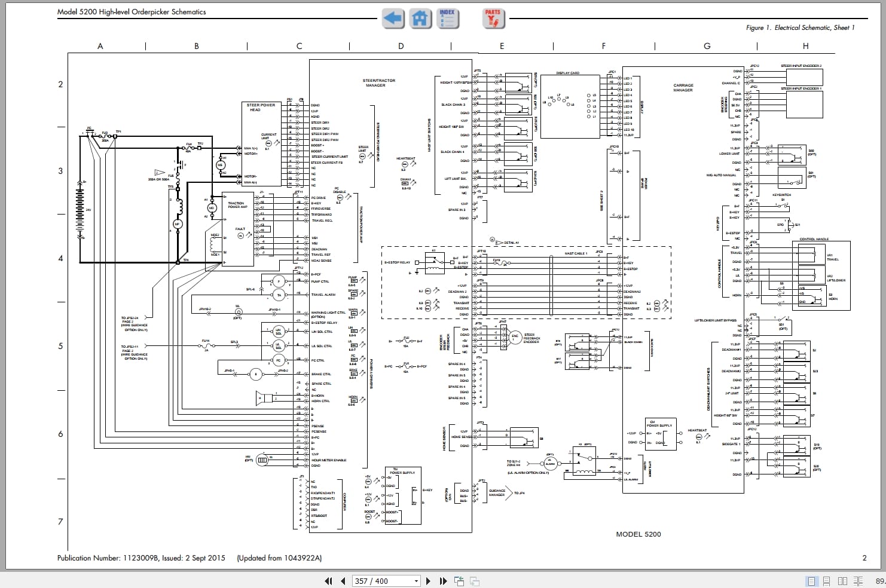Screen dimensions: 886x588
Task: Go to the previous page
Action: (x=343, y=581)
